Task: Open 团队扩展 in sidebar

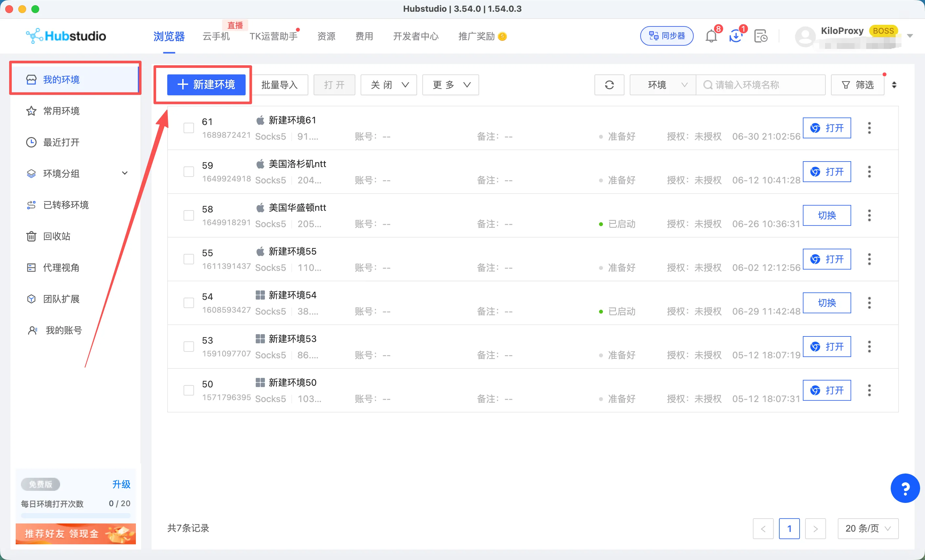Action: 75,299
